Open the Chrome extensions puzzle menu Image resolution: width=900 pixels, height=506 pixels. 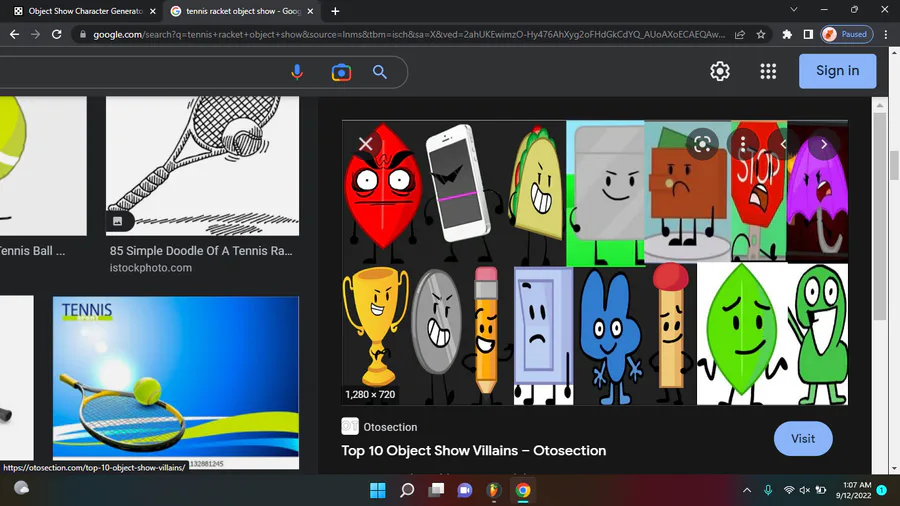tap(787, 34)
